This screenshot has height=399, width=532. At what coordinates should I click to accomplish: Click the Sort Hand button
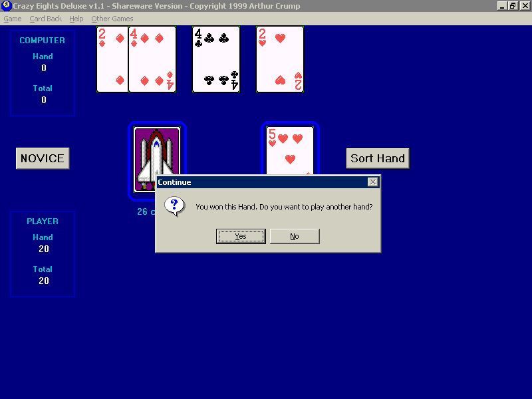(x=378, y=158)
